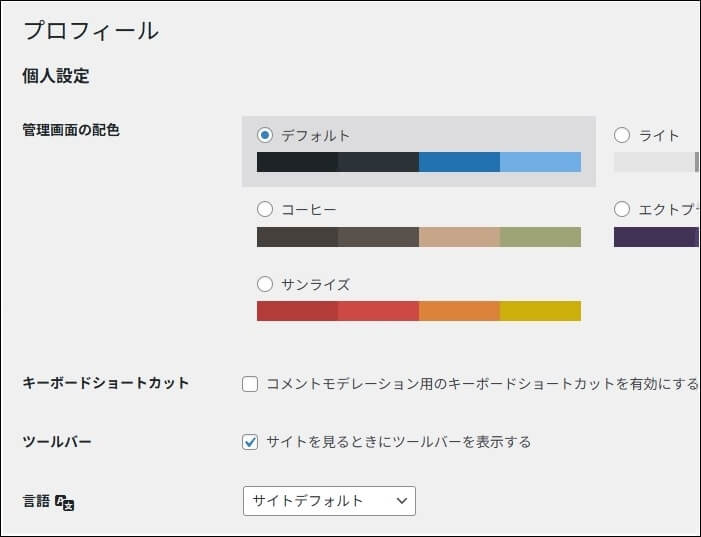
Task: Click the コメントモデレーション keyboard shortcut label text
Action: [x=481, y=383]
